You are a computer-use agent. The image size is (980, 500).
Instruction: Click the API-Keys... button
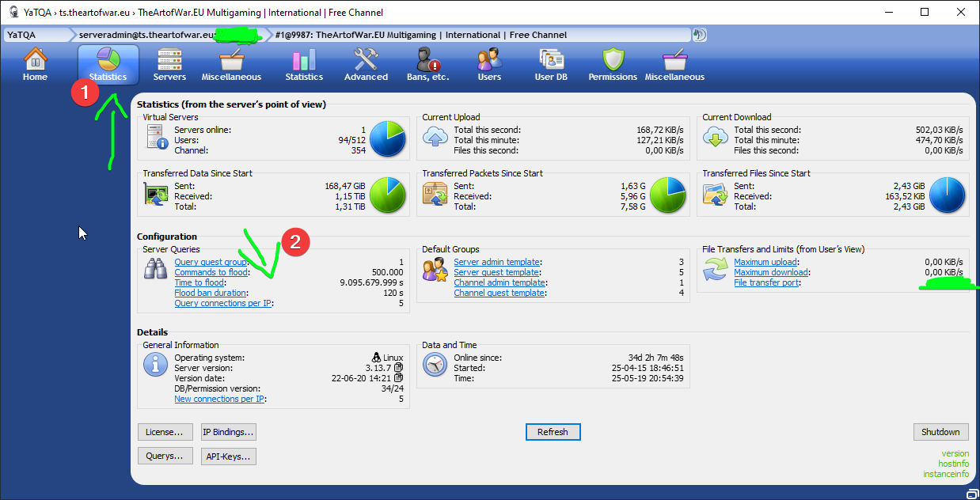point(228,456)
